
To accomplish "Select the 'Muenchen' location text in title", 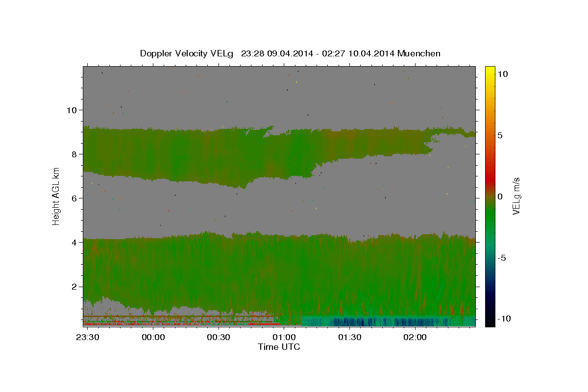I will 418,53.
